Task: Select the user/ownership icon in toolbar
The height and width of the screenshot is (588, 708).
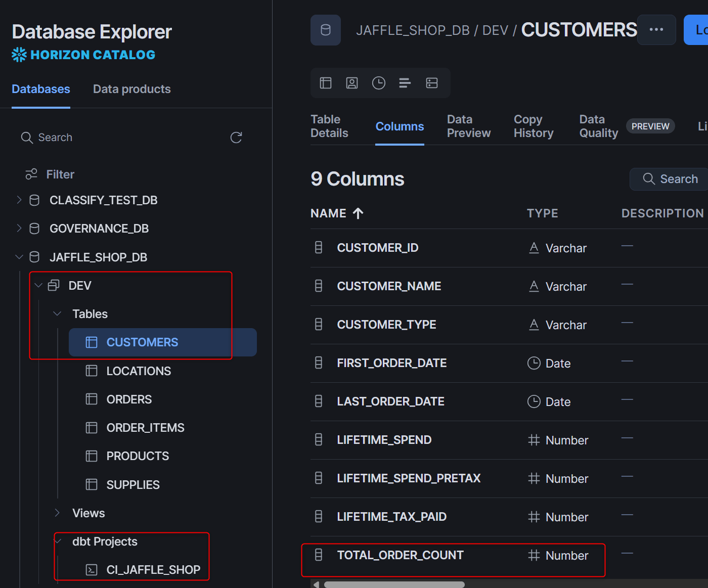Action: point(352,83)
